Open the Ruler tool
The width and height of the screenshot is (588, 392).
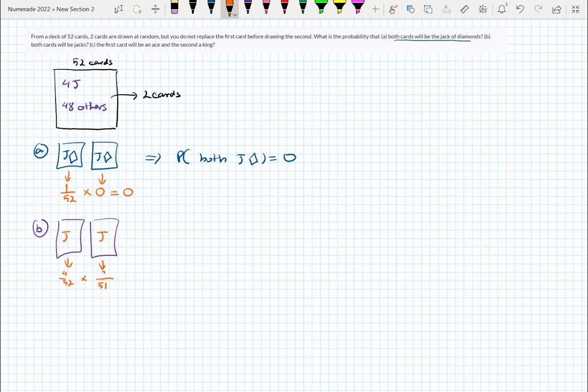tap(465, 9)
